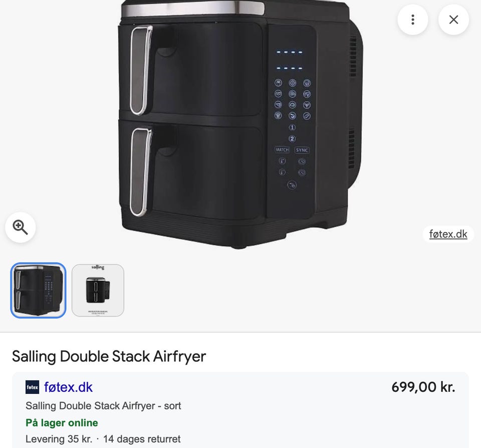This screenshot has width=481, height=448.
Task: Click the 'Salling Double Stack Airfryer - sort' description
Action: pyautogui.click(x=103, y=406)
